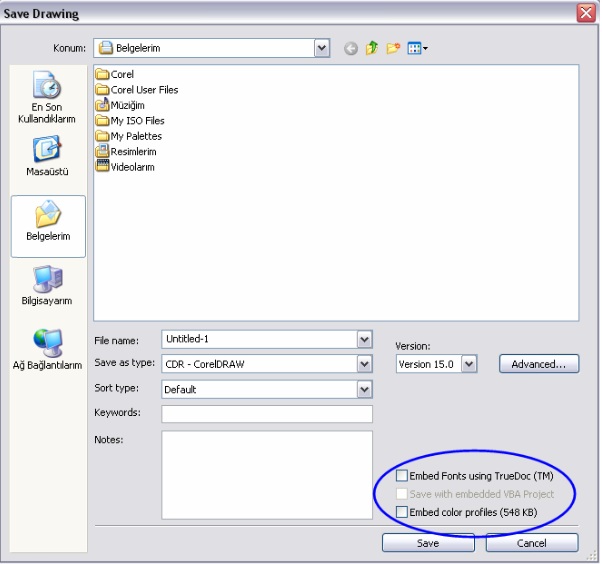Click the File name input field
Image resolution: width=602 pixels, height=564 pixels.
click(x=260, y=339)
